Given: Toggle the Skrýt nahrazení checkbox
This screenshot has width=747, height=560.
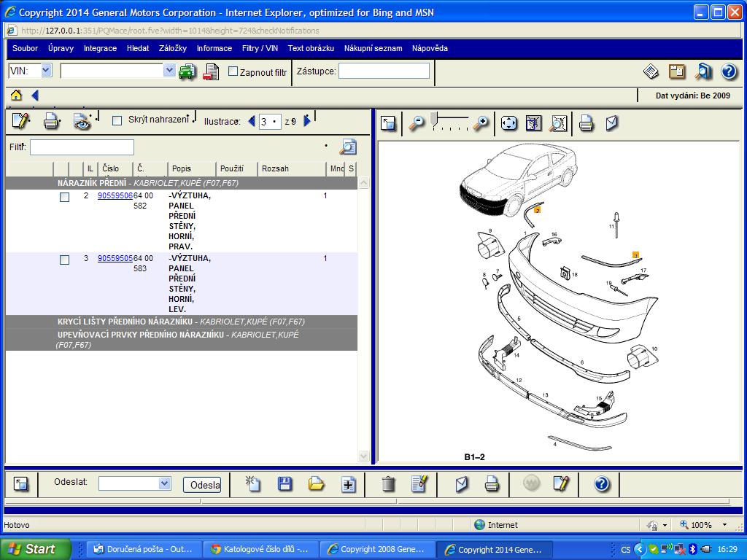Looking at the screenshot, I should click(x=117, y=120).
